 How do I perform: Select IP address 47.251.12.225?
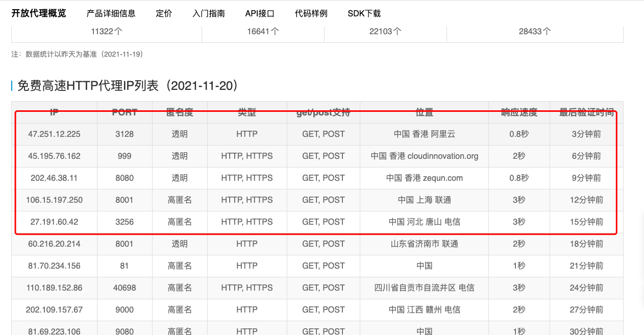click(x=55, y=134)
